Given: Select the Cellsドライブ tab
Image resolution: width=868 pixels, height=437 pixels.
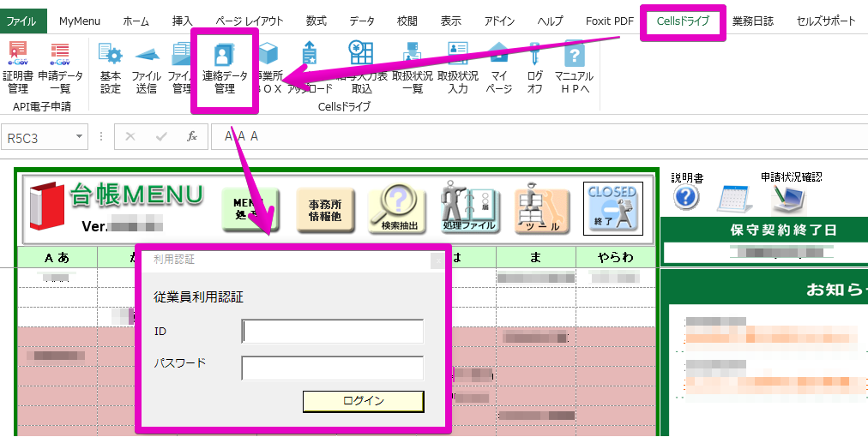Looking at the screenshot, I should [x=683, y=21].
